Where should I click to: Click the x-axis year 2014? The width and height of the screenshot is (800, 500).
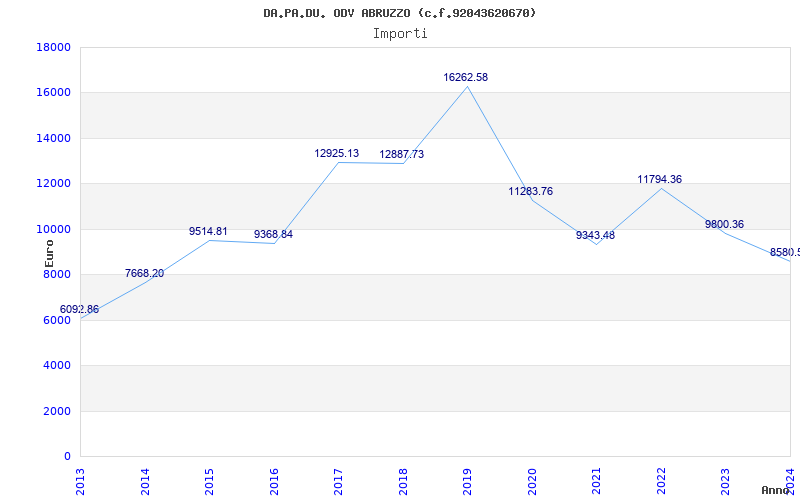click(x=145, y=482)
